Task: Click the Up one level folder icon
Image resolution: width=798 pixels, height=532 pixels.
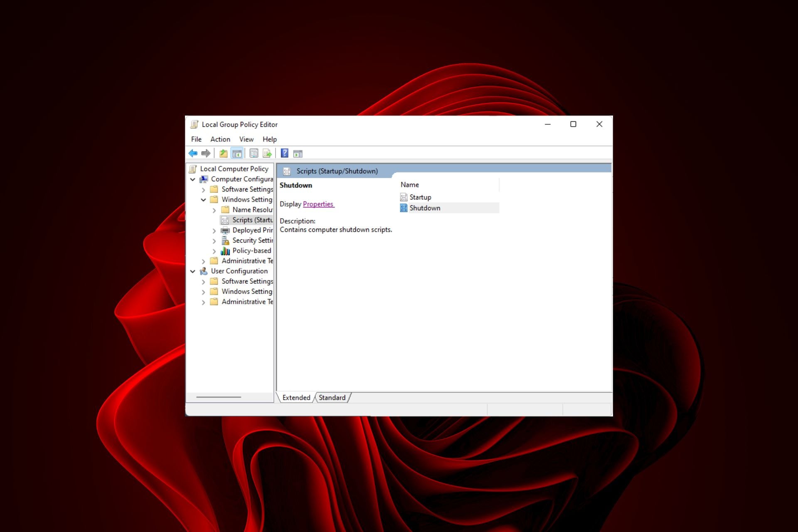Action: click(x=223, y=153)
